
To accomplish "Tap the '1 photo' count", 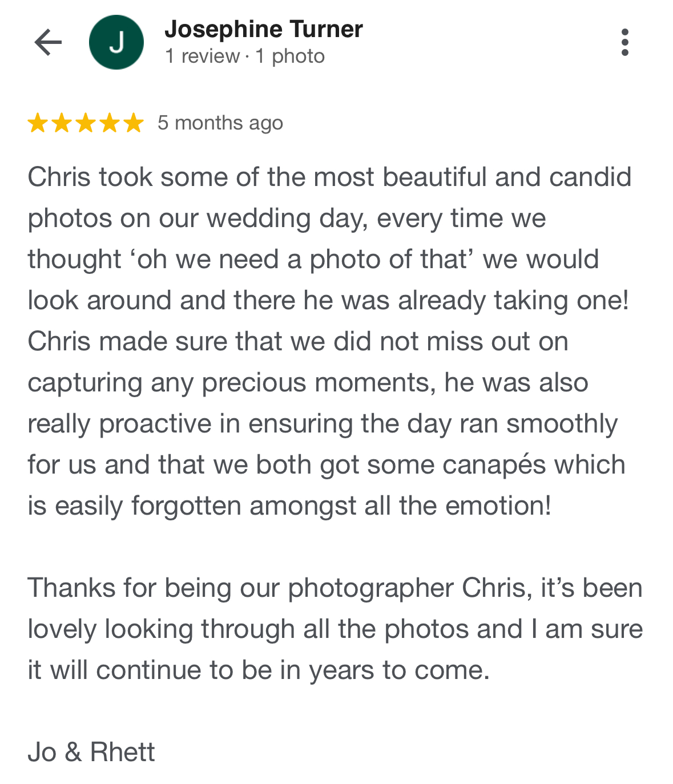I will [290, 56].
